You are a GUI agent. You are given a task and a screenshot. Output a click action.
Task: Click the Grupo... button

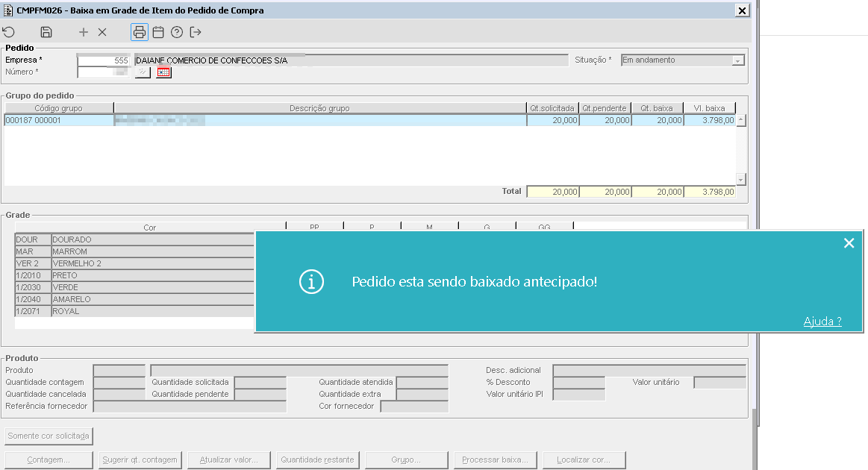pyautogui.click(x=406, y=460)
